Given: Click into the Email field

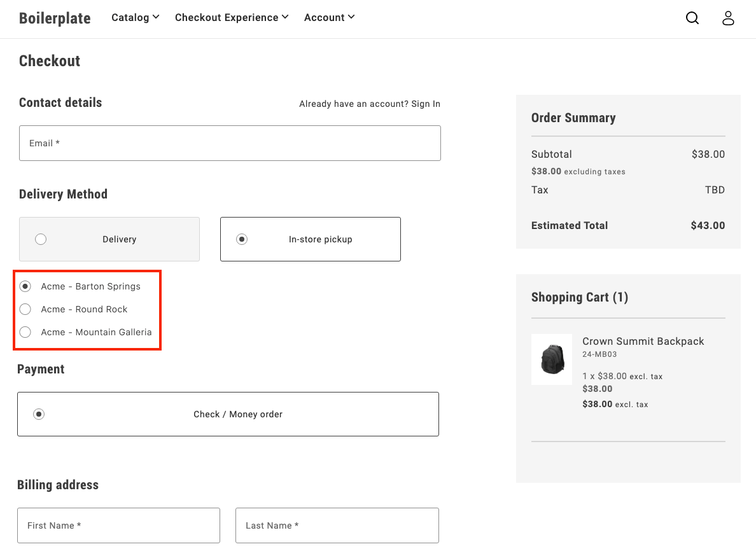Looking at the screenshot, I should (230, 143).
